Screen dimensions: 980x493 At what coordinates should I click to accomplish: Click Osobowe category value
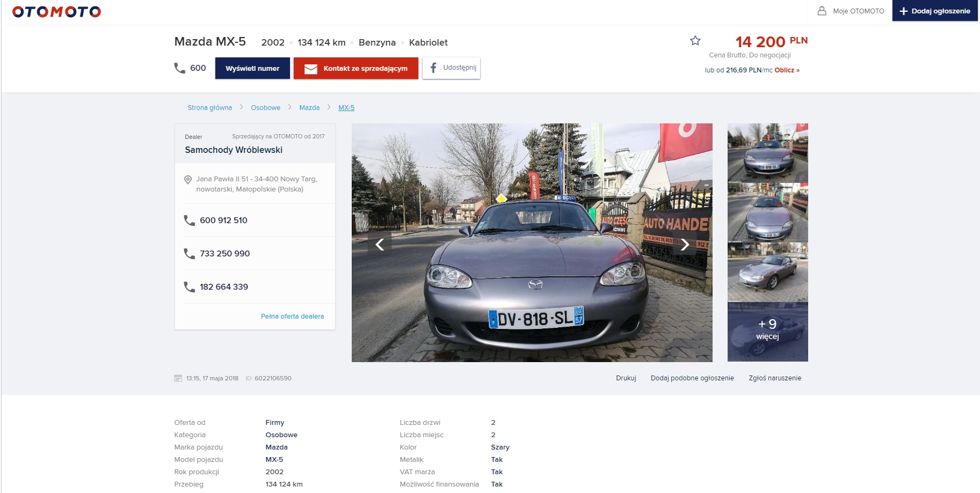(x=281, y=435)
